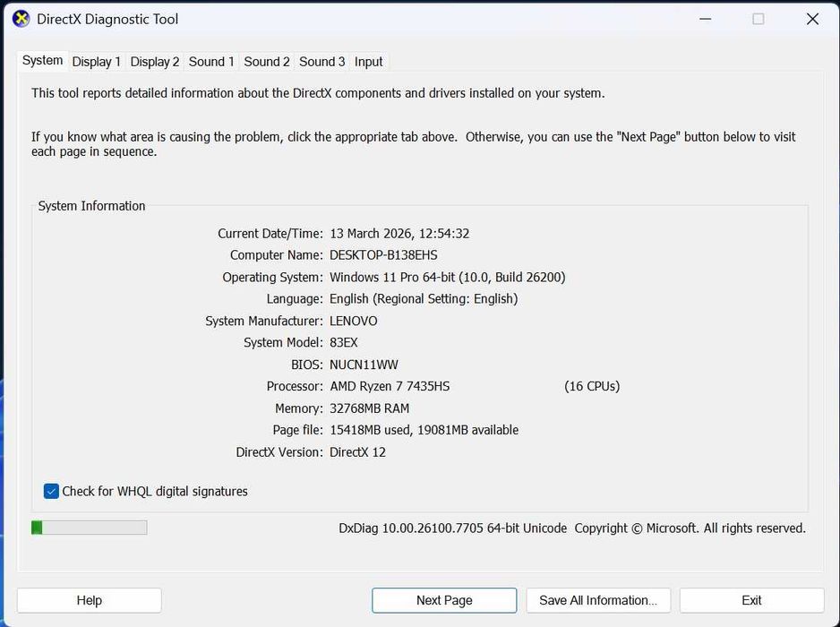
Task: Open the Sound 3 tab
Action: [322, 62]
